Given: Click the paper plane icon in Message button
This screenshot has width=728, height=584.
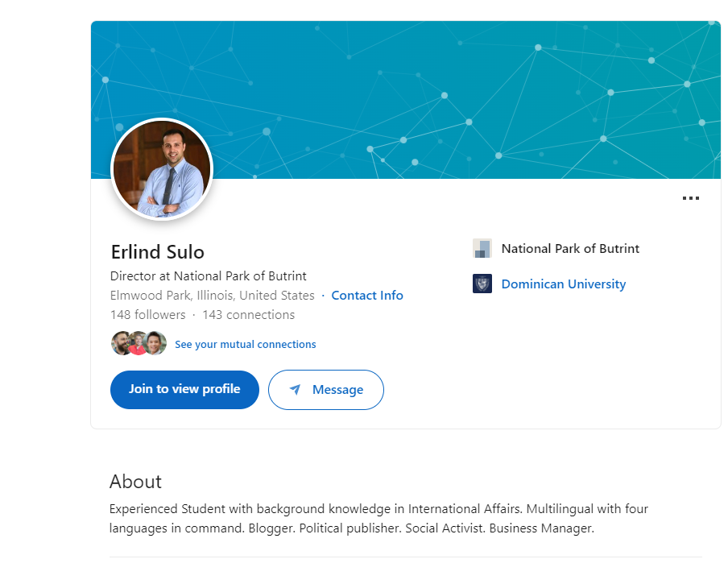Looking at the screenshot, I should 296,390.
